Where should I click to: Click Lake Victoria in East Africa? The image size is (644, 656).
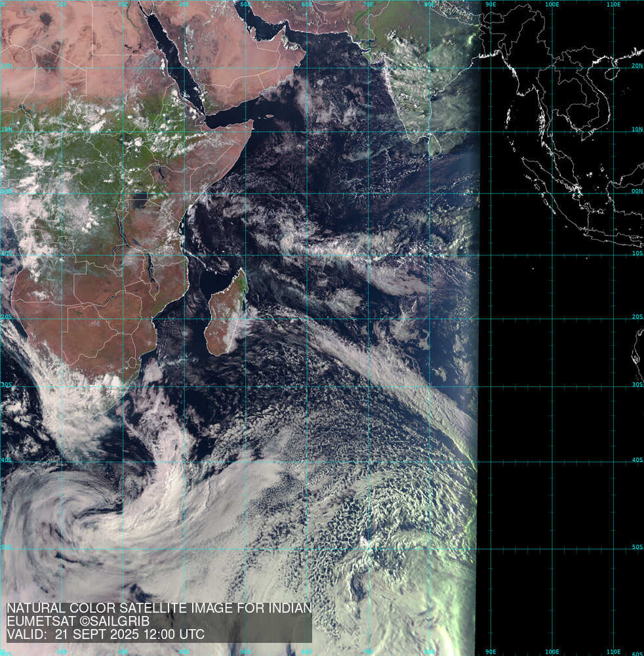point(140,198)
